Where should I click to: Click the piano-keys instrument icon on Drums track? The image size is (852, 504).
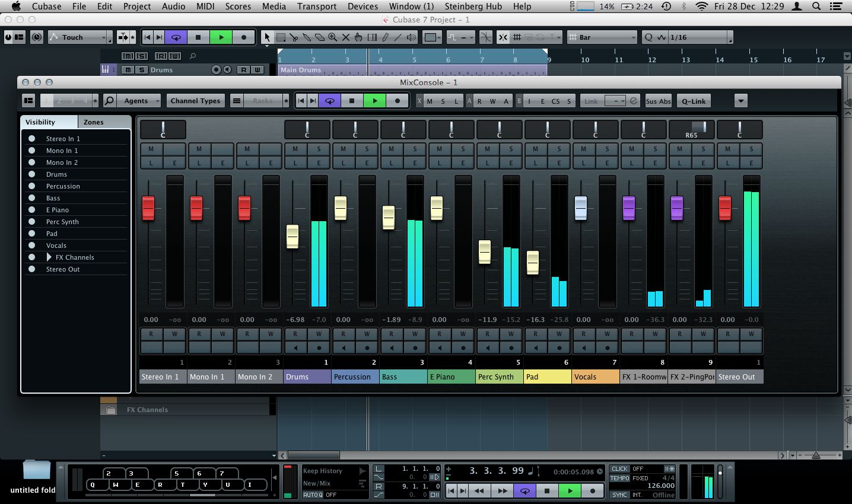click(105, 69)
